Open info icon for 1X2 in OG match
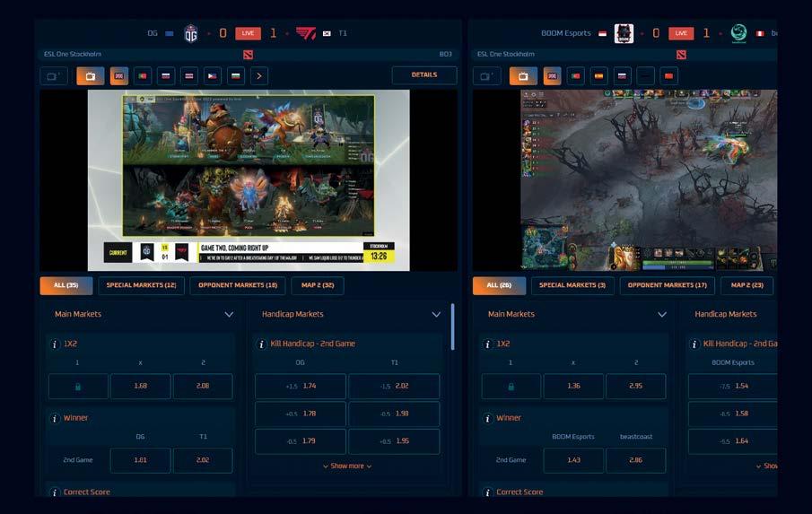The width and height of the screenshot is (812, 514). pyautogui.click(x=55, y=344)
